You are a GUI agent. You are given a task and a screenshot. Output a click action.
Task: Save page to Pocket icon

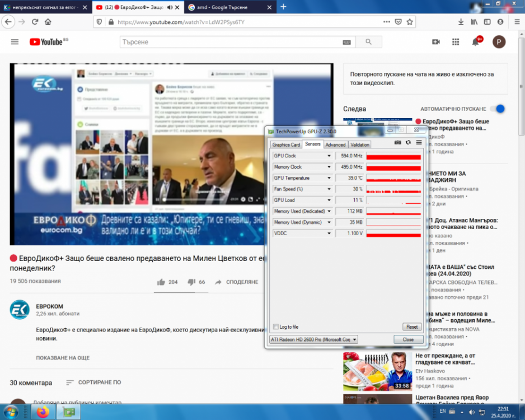coord(398,22)
